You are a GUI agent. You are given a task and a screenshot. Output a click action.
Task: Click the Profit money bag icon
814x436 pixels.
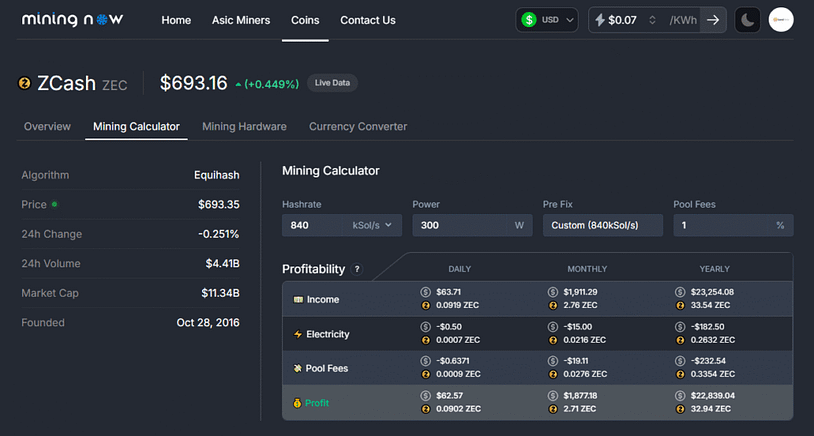[297, 403]
